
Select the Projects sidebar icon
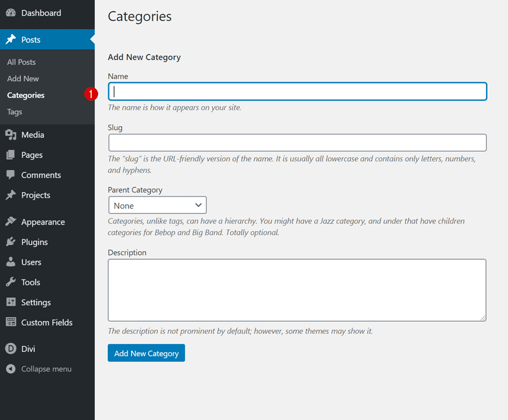coord(10,195)
